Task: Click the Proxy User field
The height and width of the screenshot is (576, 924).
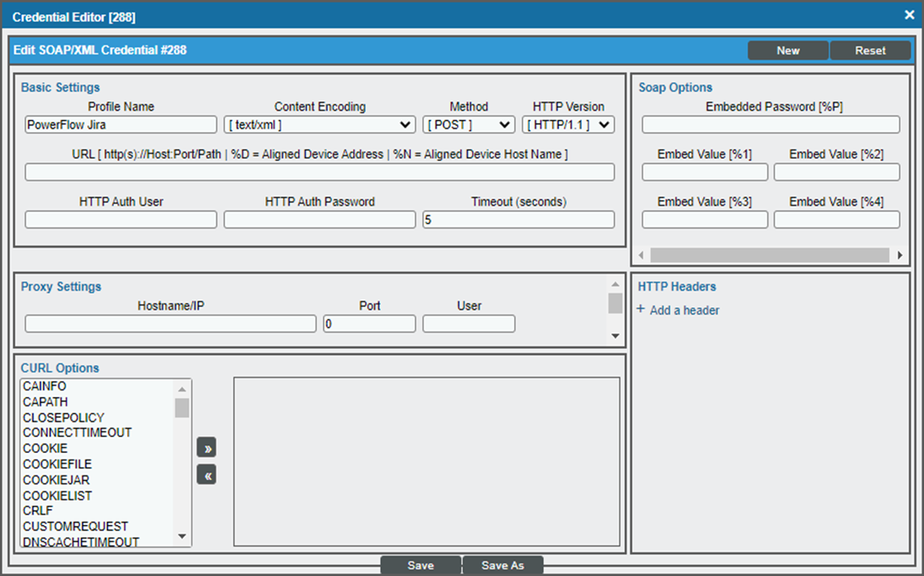Action: [469, 324]
